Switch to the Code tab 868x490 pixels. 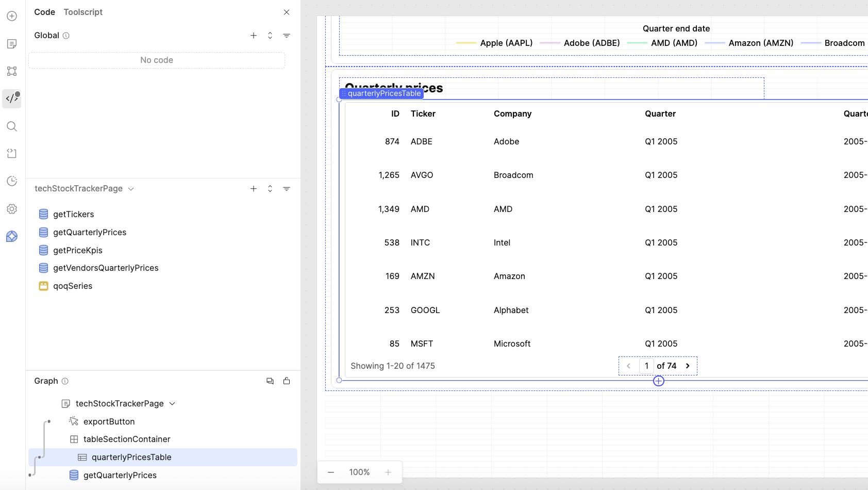point(44,12)
